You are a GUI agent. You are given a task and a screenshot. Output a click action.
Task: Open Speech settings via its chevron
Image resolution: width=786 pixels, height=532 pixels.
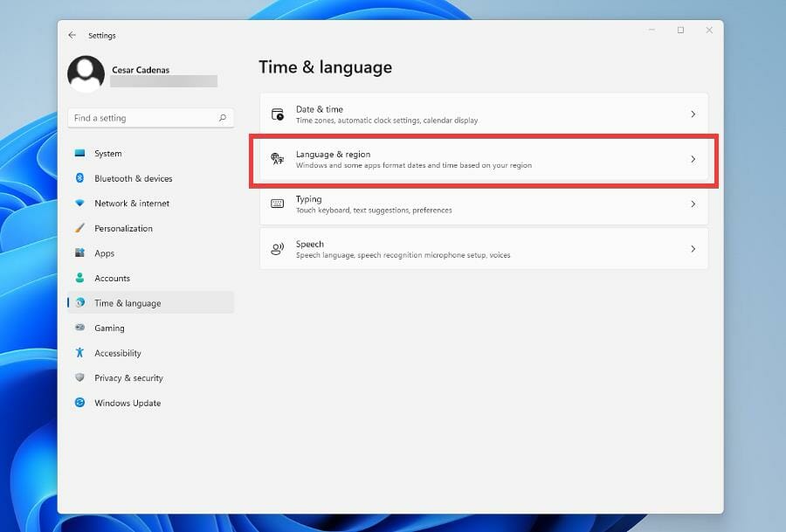[693, 249]
